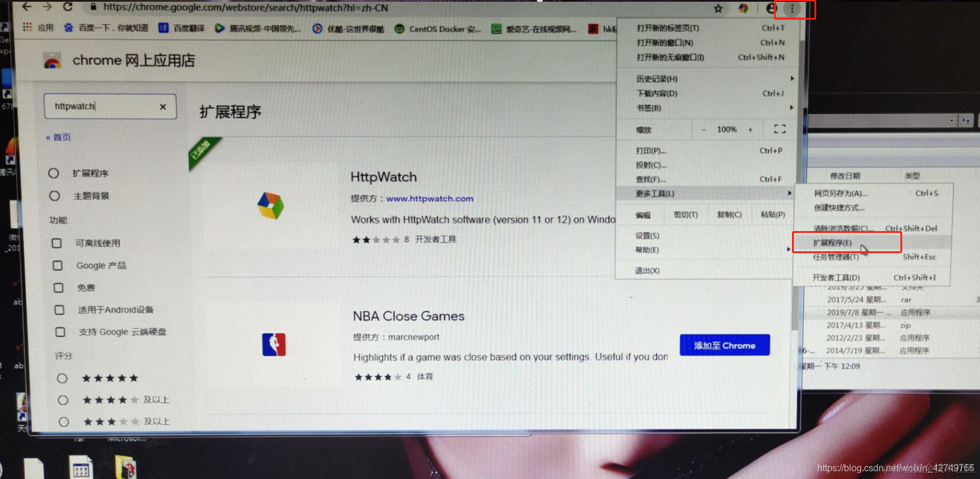Click the browser address bar URL
Viewport: 980px width, 479px height.
[x=246, y=7]
